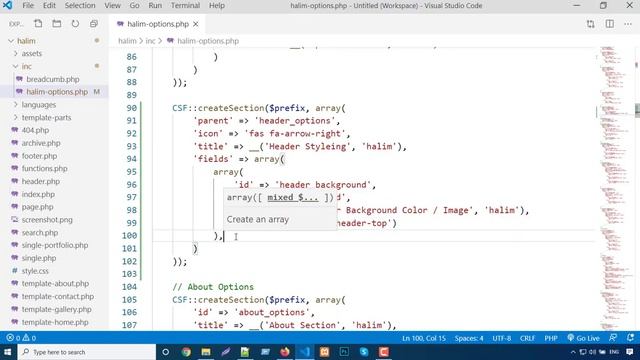Open XAMPP from the taskbar

pyautogui.click(x=324, y=352)
